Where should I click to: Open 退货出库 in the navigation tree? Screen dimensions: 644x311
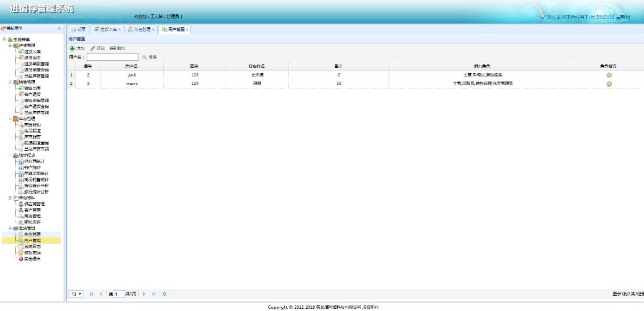[32, 58]
